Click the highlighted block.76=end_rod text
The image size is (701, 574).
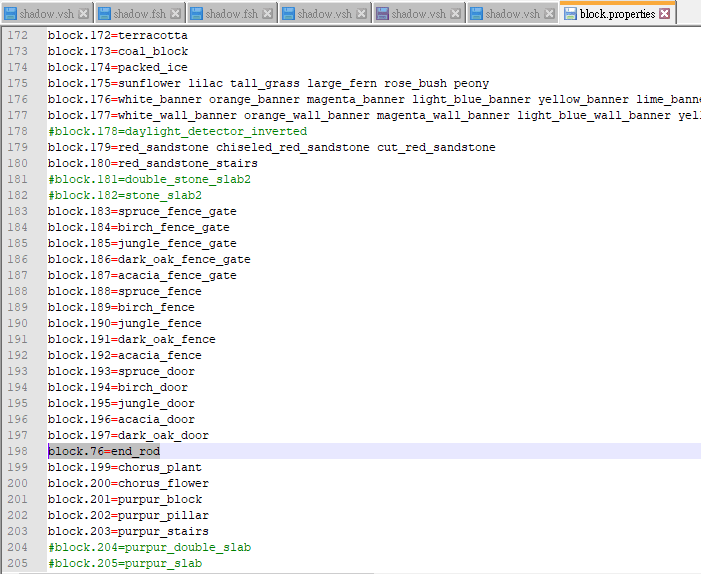tap(104, 452)
